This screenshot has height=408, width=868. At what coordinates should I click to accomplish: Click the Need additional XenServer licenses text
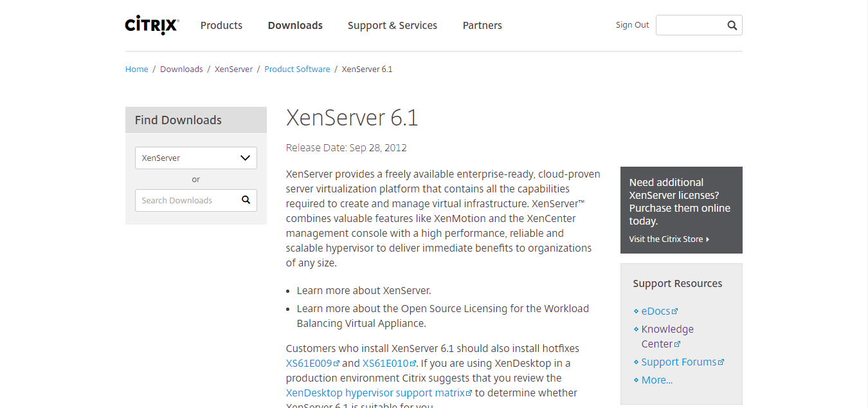tap(680, 201)
